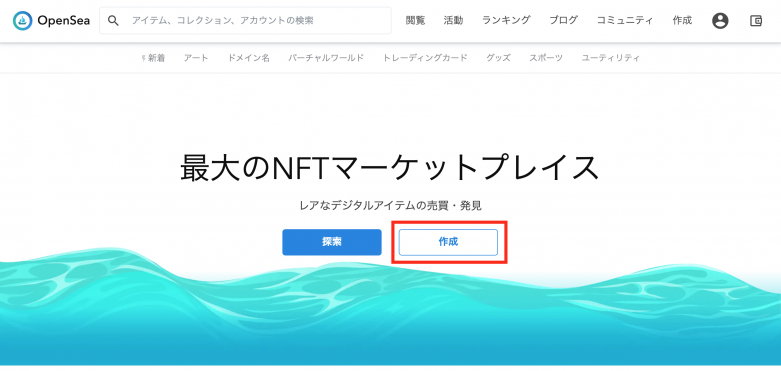
Task: Open the コミュニティ menu
Action: (625, 20)
